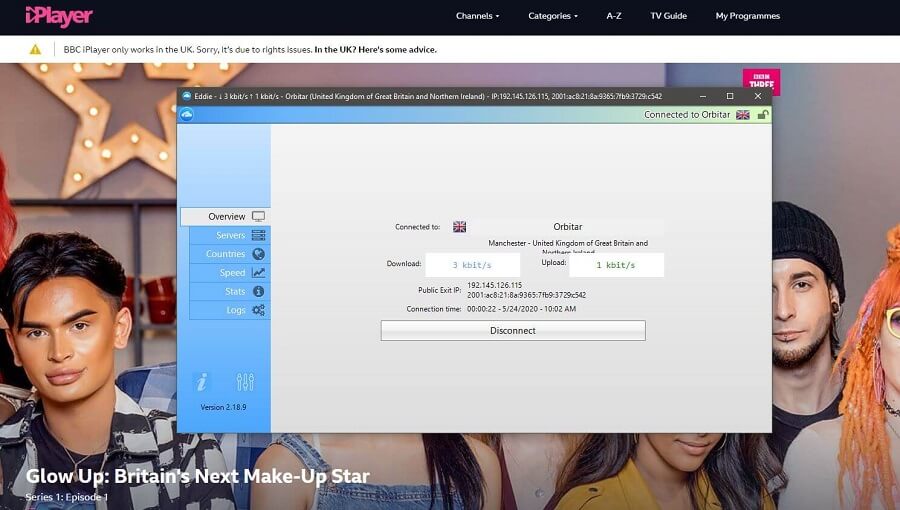Click the Orbitar server name
Viewport: 900px width, 510px height.
(x=568, y=227)
